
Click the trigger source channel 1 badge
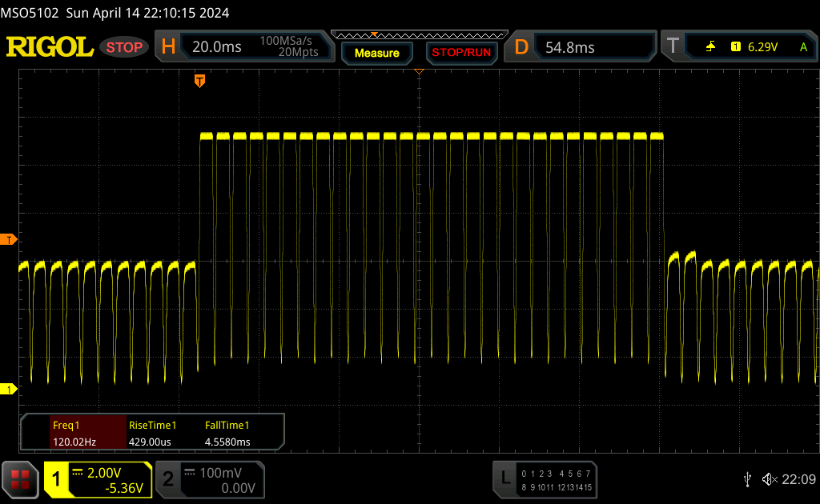pyautogui.click(x=736, y=47)
